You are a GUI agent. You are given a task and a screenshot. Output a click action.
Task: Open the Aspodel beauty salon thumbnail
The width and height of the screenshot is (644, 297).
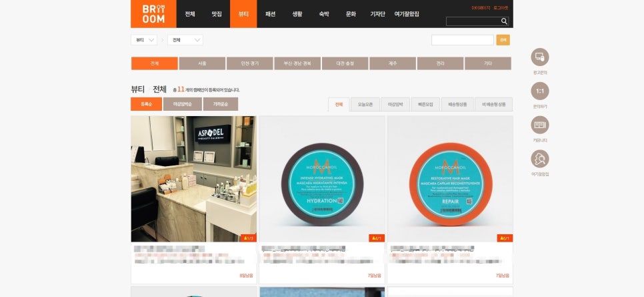coord(194,179)
